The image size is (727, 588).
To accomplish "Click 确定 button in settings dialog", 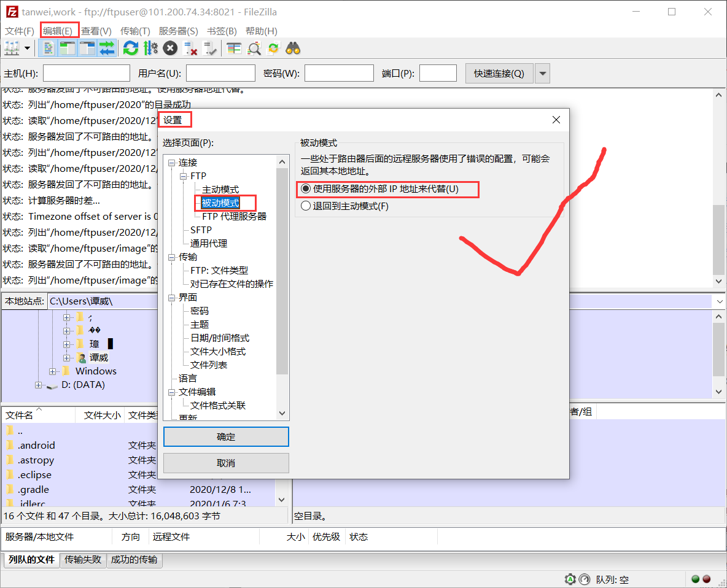I will [x=226, y=437].
